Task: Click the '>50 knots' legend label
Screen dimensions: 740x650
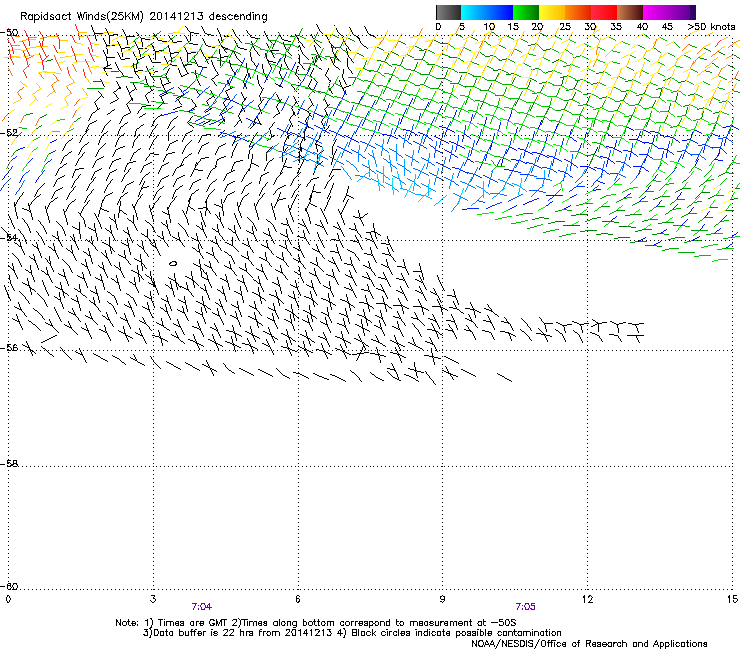Action: click(x=711, y=27)
